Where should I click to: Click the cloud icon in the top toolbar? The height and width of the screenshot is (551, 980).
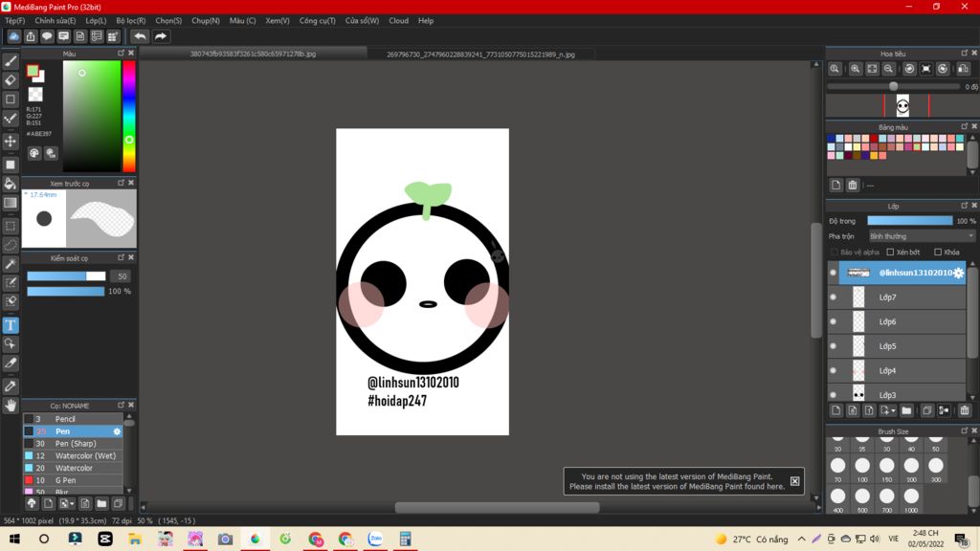tap(13, 36)
